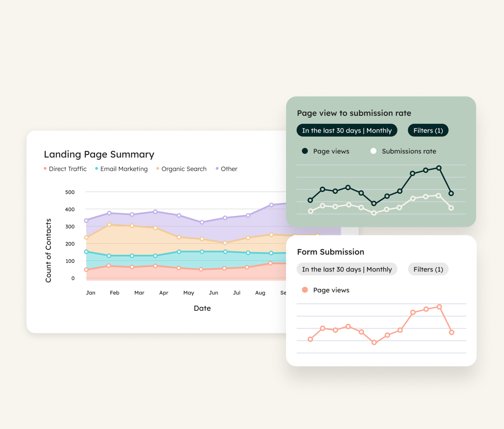This screenshot has height=429, width=504.
Task: Select the Feb point on the Other line
Action: [109, 213]
